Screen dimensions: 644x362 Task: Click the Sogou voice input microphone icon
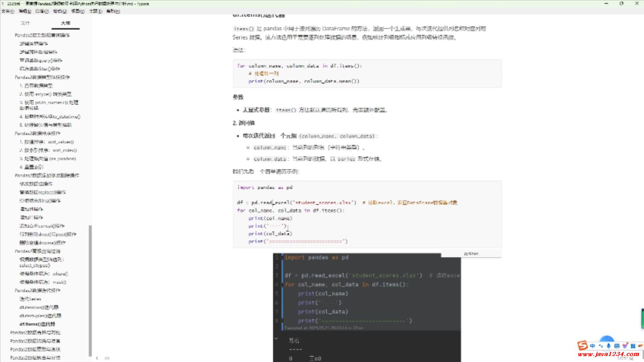(x=608, y=346)
